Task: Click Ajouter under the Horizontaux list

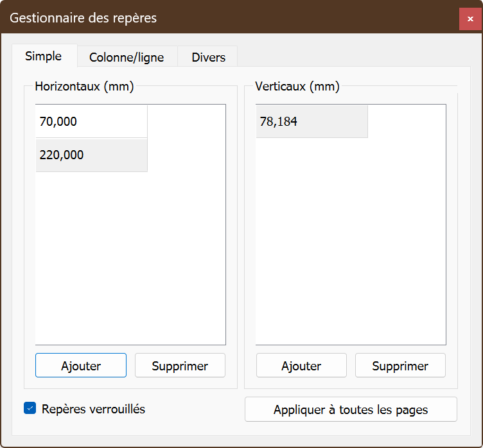Action: [x=81, y=366]
